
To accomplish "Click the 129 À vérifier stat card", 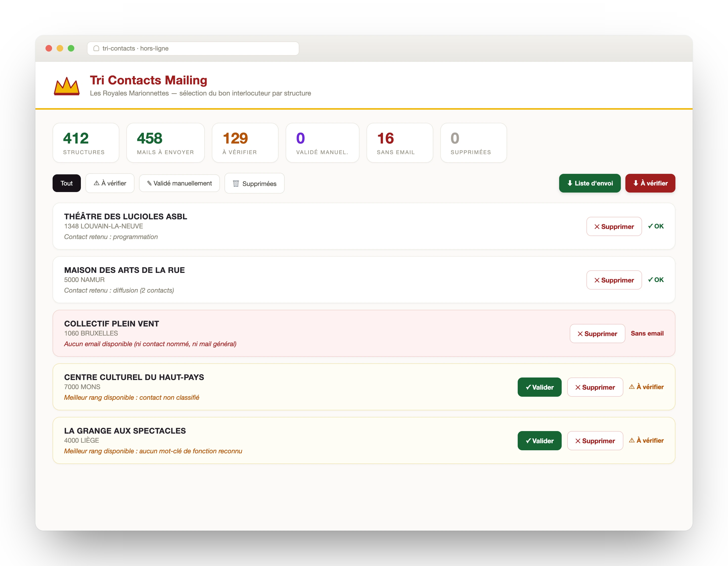I will click(x=245, y=143).
